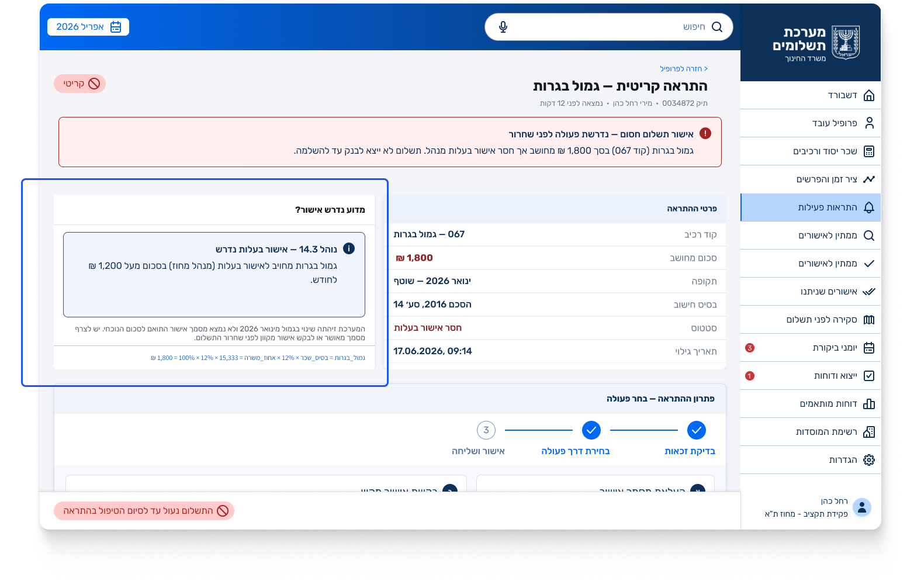Screen dimensions: 907x588
Task: Click the double-check icon for אישורים שניתנו
Action: point(869,292)
